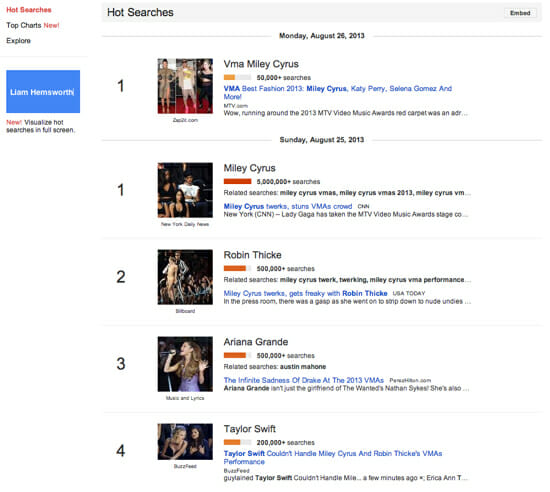Click the volume bar next to Robin Thicke's 500,000+ searches
Screen dimensions: 550x492
pos(237,269)
